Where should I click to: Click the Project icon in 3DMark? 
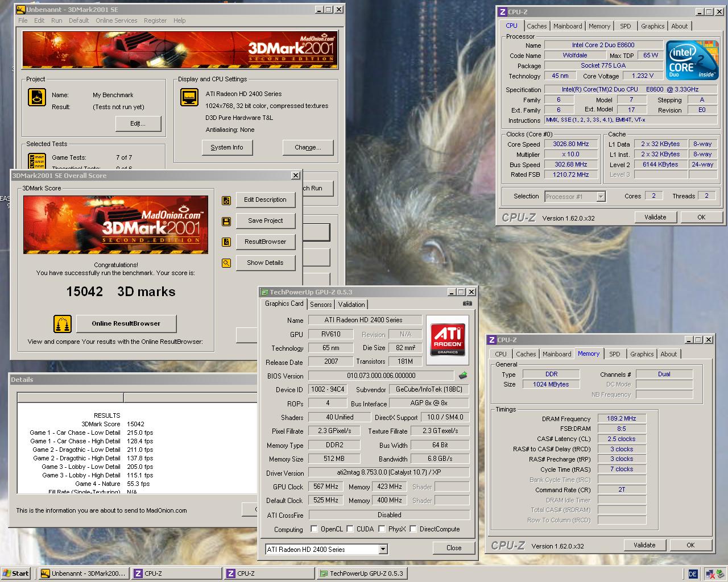pyautogui.click(x=37, y=98)
